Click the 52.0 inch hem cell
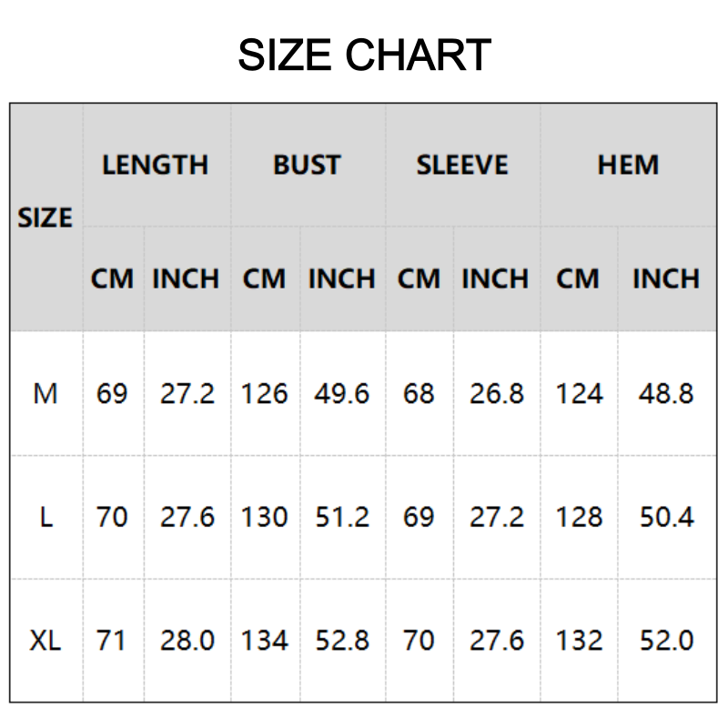Viewport: 728px width, 728px height. tap(666, 641)
